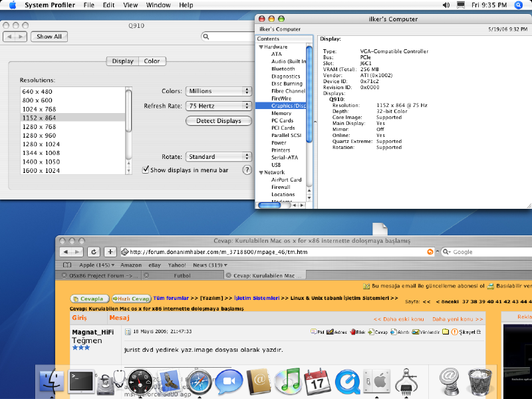
Task: Open Disk Utility in the Dock
Action: point(110,382)
